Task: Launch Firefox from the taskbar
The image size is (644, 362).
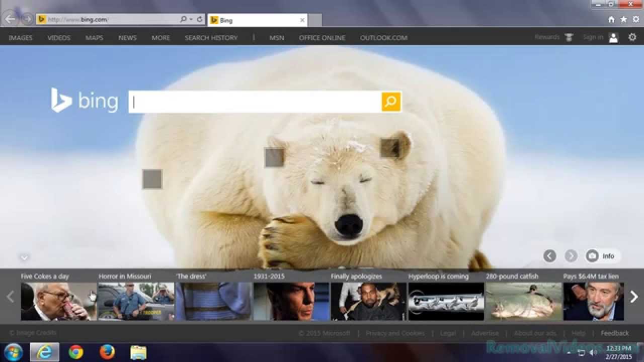Action: [107, 352]
